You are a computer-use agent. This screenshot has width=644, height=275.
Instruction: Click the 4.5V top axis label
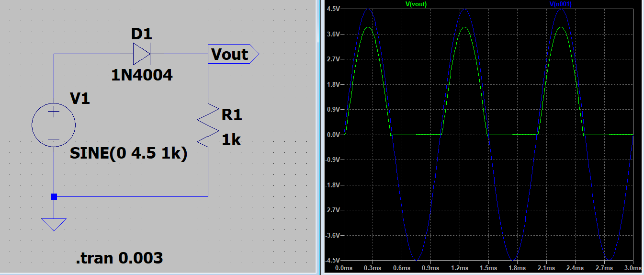333,9
